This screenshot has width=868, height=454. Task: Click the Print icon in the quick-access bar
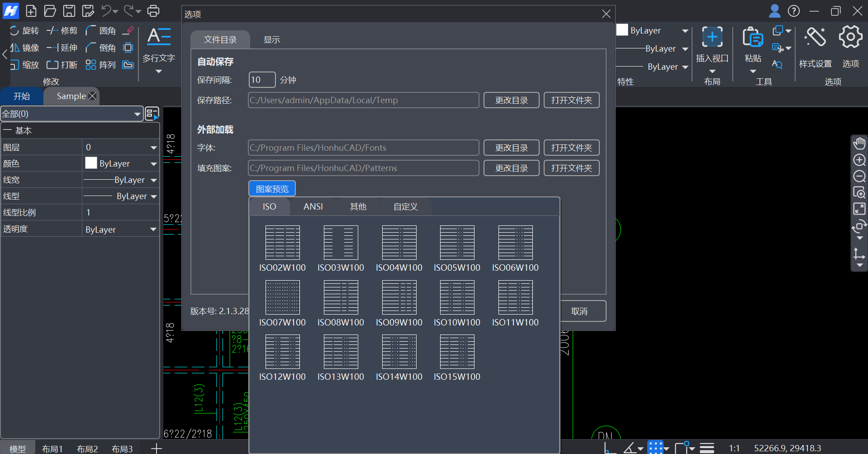[153, 11]
